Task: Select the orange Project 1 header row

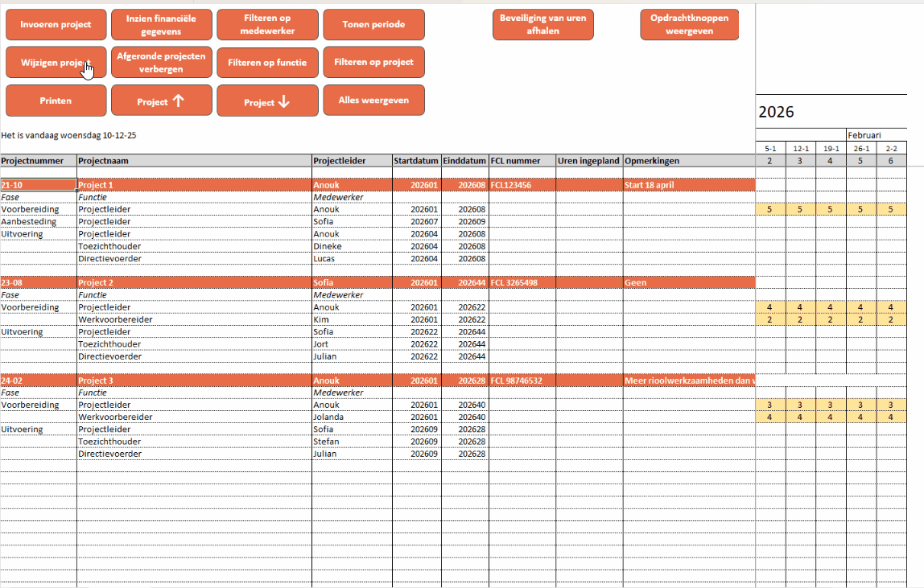Action: (x=193, y=185)
